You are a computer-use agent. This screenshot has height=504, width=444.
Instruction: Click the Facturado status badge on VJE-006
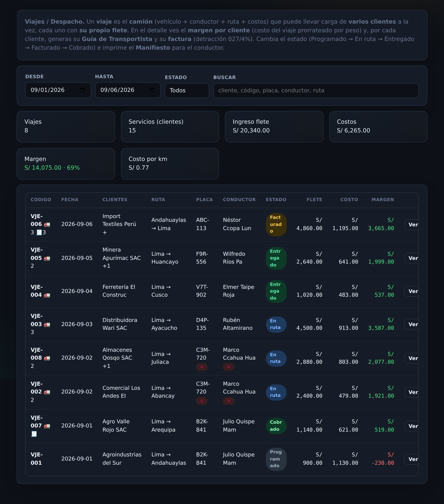pos(276,224)
